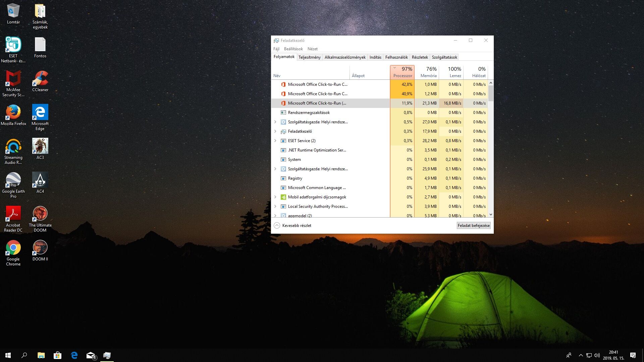Click the process list scroll down arrow
Screen dimensions: 644x362
pyautogui.click(x=491, y=215)
